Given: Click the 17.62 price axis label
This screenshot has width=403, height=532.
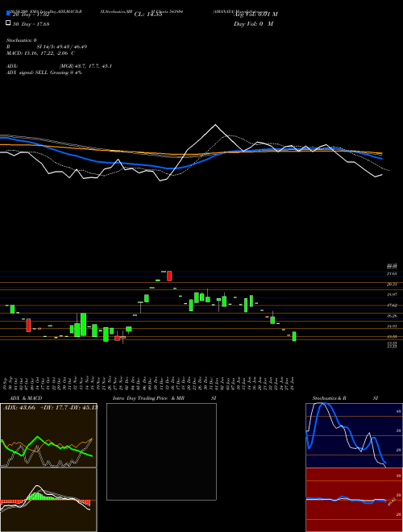Looking at the screenshot, I should (392, 305).
